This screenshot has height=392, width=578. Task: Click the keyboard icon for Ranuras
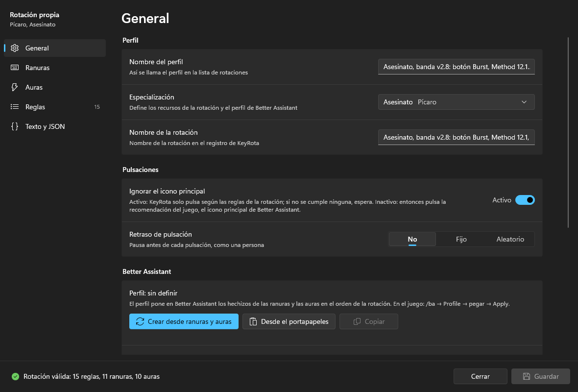(x=15, y=68)
